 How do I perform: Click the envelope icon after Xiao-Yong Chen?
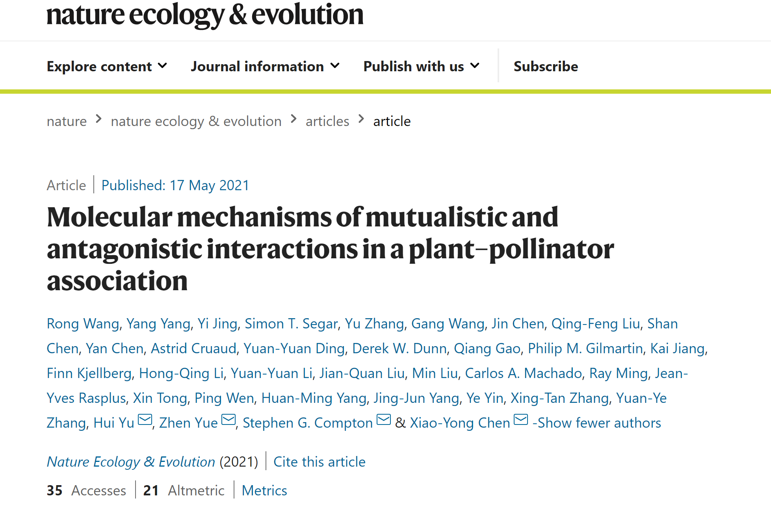click(521, 420)
